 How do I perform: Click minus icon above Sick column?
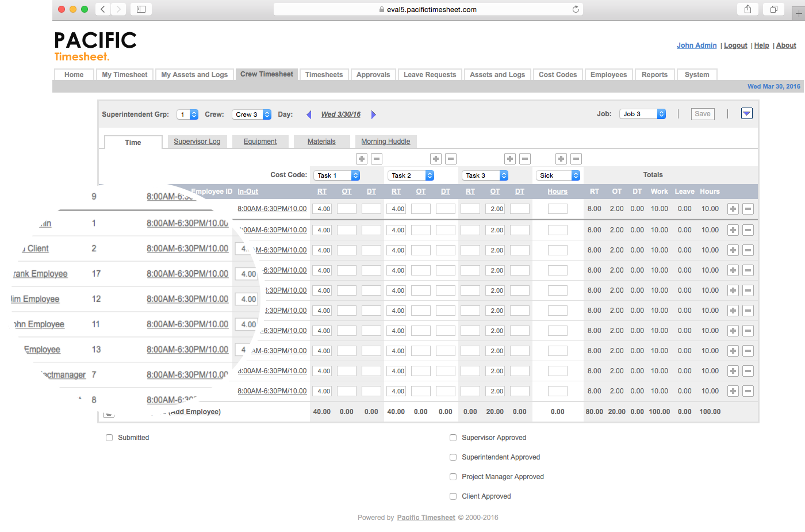tap(576, 159)
